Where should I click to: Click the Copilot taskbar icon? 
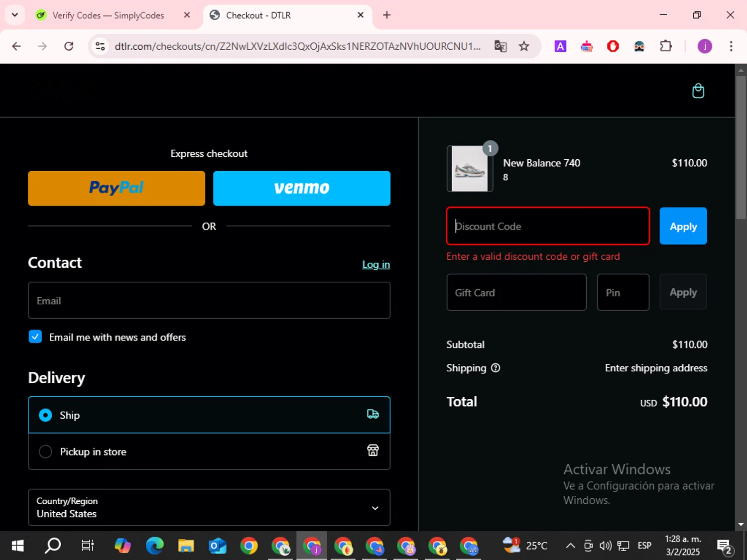tap(123, 546)
